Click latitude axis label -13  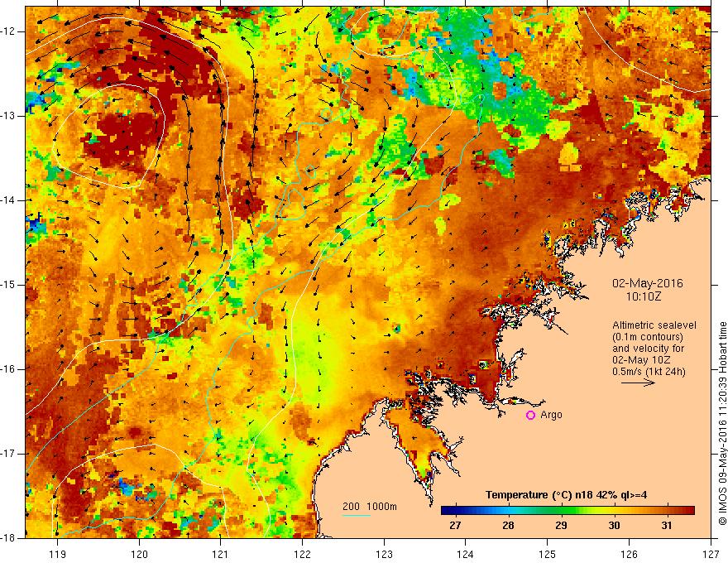click(x=9, y=116)
